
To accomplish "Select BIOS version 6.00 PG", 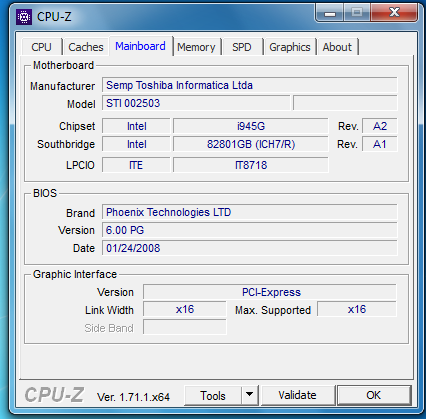I will coord(250,230).
